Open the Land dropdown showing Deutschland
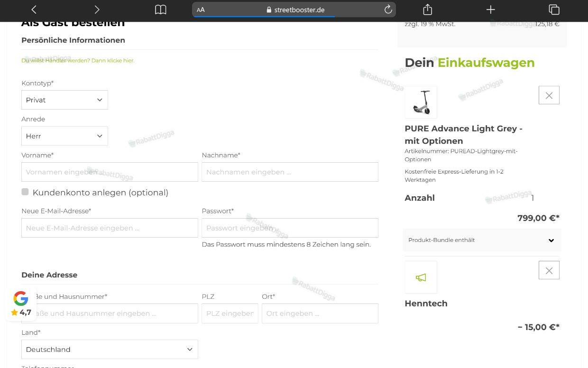The width and height of the screenshot is (588, 368). click(110, 350)
